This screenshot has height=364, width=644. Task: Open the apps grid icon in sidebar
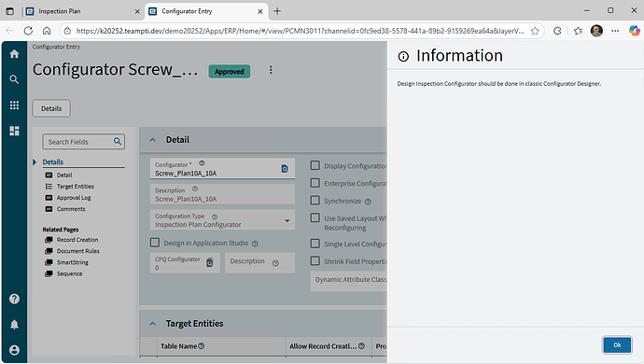tap(14, 105)
